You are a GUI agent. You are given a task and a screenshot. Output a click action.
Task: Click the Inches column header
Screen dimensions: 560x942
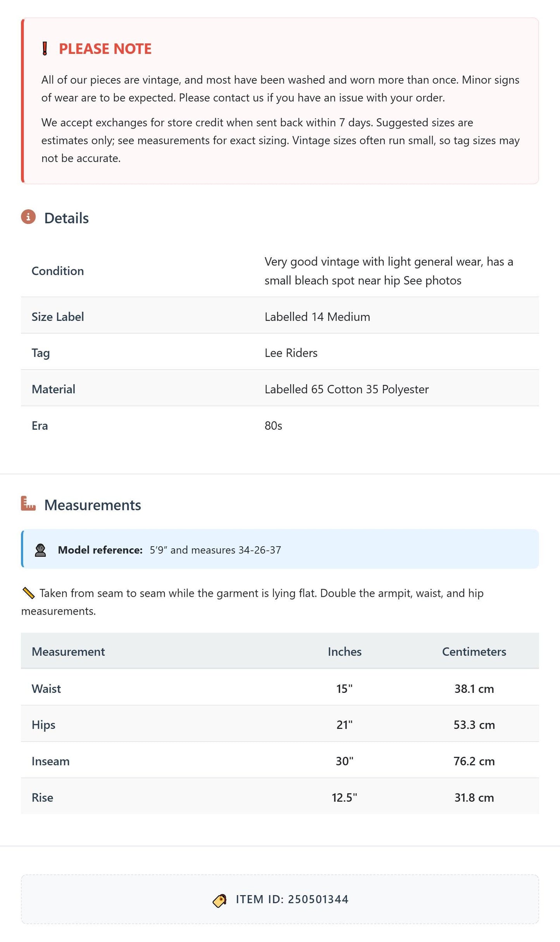point(345,651)
